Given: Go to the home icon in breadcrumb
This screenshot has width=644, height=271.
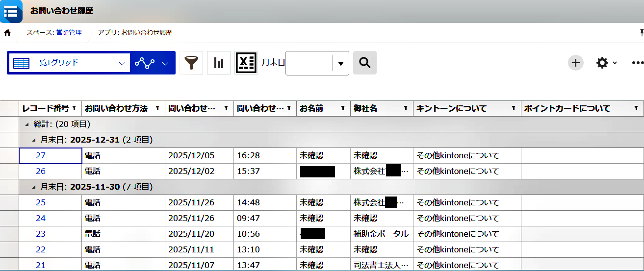Looking at the screenshot, I should click(x=7, y=33).
